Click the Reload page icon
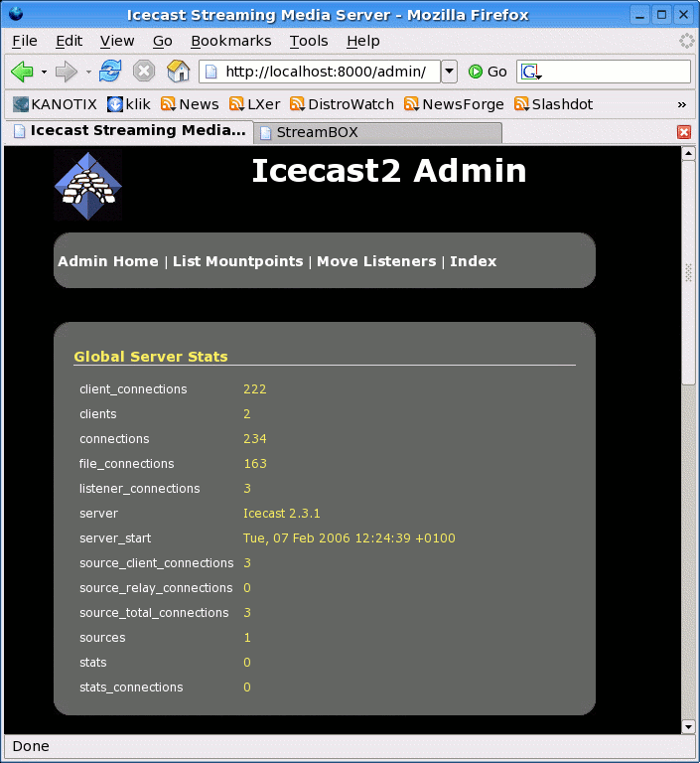Image resolution: width=700 pixels, height=763 pixels. [110, 72]
